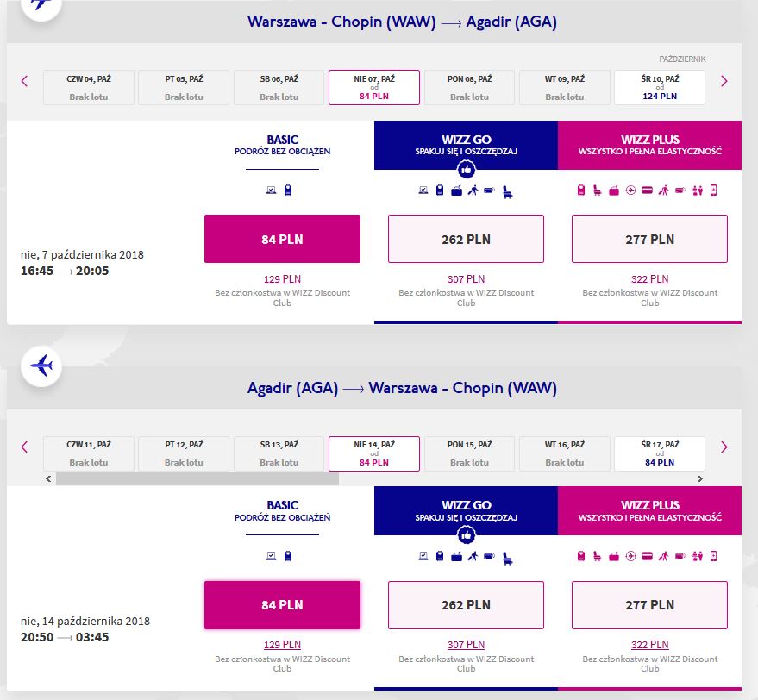
Task: Select the ŚR 10, PAŹ 124 PLN tab
Action: pyautogui.click(x=660, y=88)
